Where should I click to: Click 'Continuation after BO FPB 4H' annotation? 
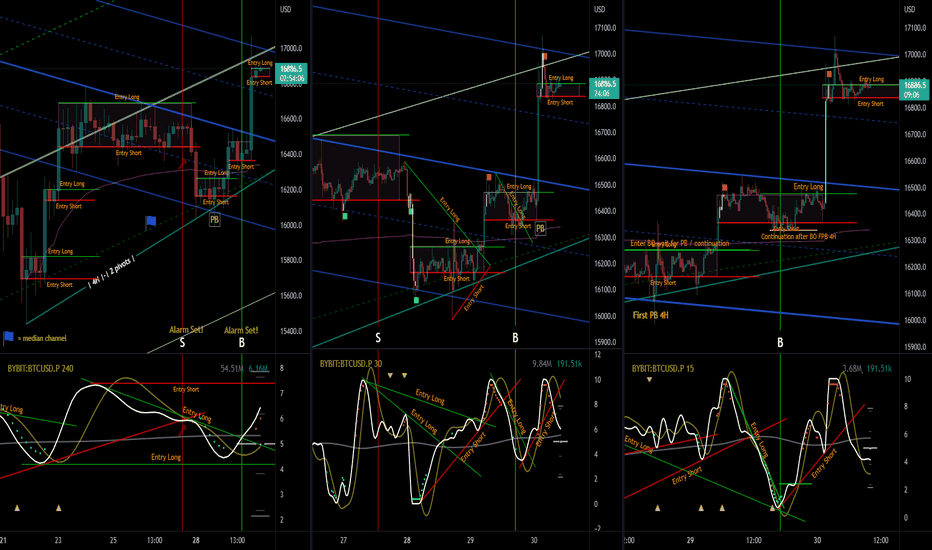coord(798,237)
